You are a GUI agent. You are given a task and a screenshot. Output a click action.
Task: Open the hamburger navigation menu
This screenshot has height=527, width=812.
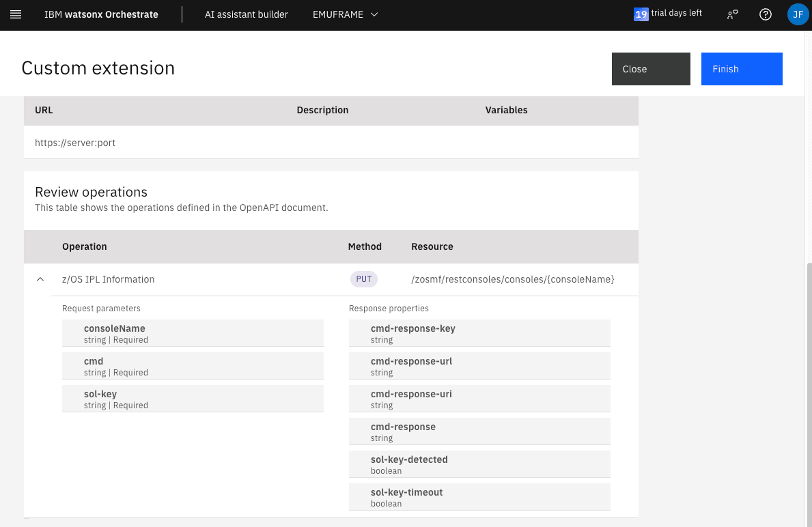pyautogui.click(x=16, y=14)
